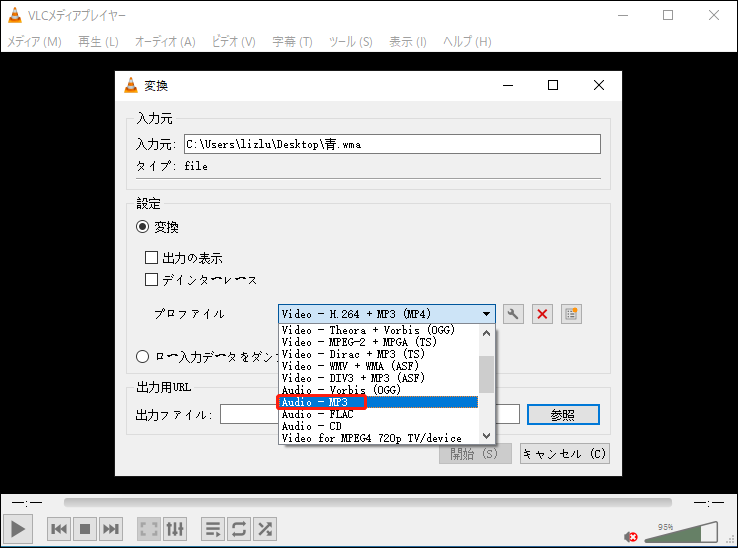Screen dimensions: 738x548
Task: Click the 参照 browse button
Action: click(x=563, y=415)
